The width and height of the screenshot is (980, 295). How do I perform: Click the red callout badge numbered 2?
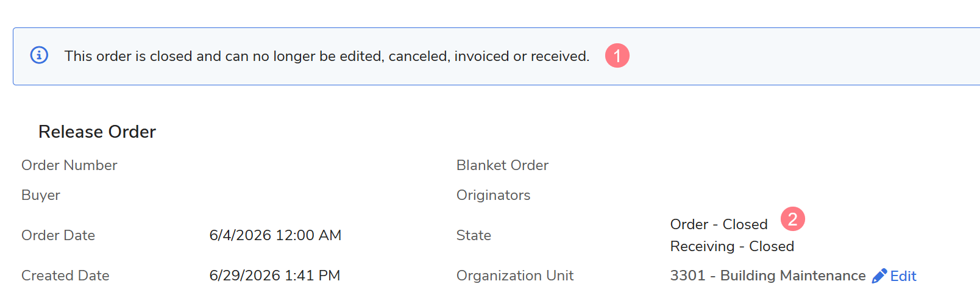coord(793,219)
